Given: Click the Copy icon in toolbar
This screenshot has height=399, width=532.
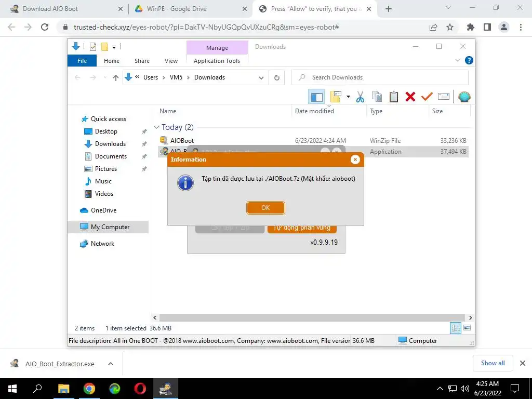Looking at the screenshot, I should [377, 97].
